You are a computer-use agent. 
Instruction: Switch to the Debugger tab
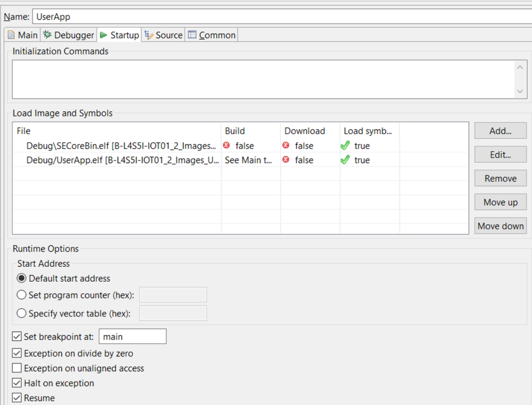pyautogui.click(x=69, y=35)
